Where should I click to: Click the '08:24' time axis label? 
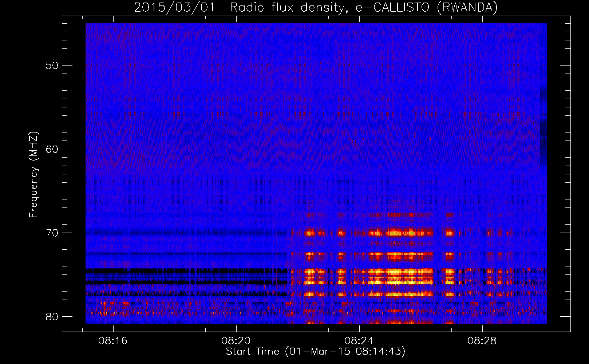point(359,341)
